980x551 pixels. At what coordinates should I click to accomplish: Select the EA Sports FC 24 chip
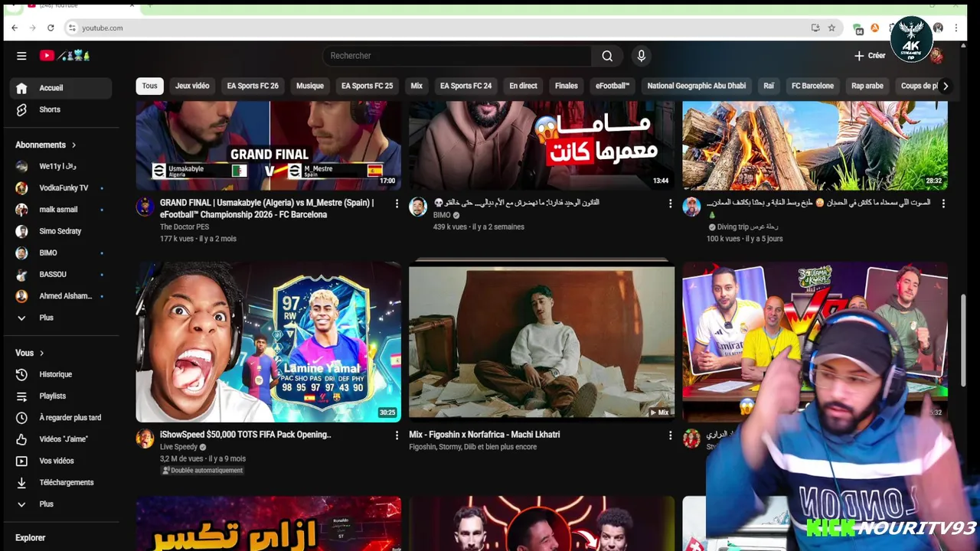tap(465, 86)
